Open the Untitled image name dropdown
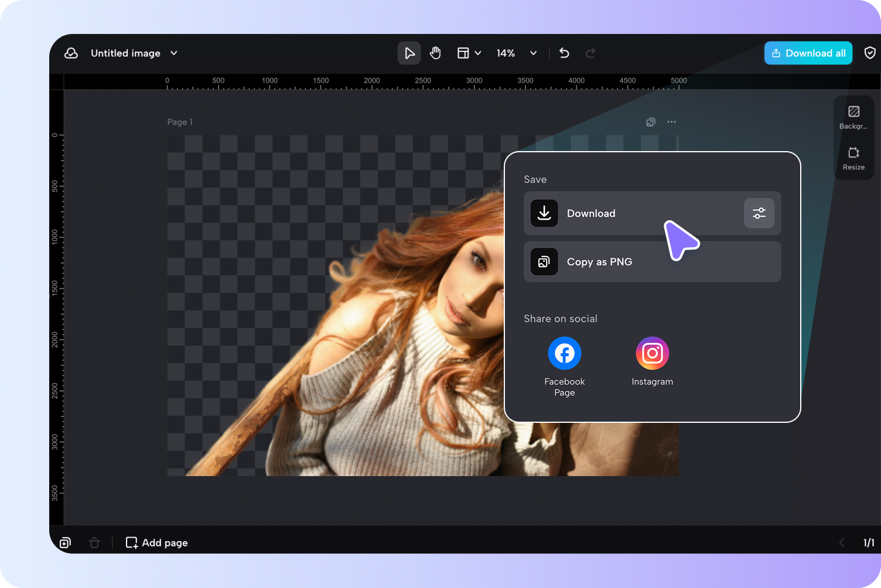Viewport: 881px width, 588px height. [x=173, y=53]
